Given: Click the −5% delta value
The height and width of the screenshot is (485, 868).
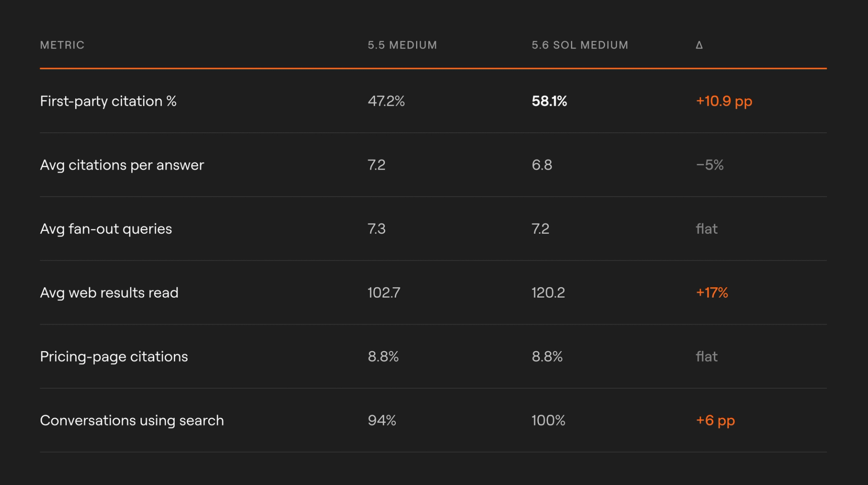Looking at the screenshot, I should (710, 165).
